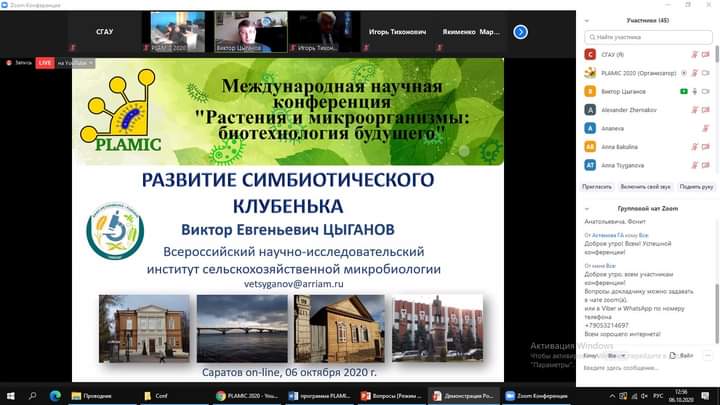Collapse the participants panel chevron
Image resolution: width=720 pixels, height=405 pixels.
point(587,21)
